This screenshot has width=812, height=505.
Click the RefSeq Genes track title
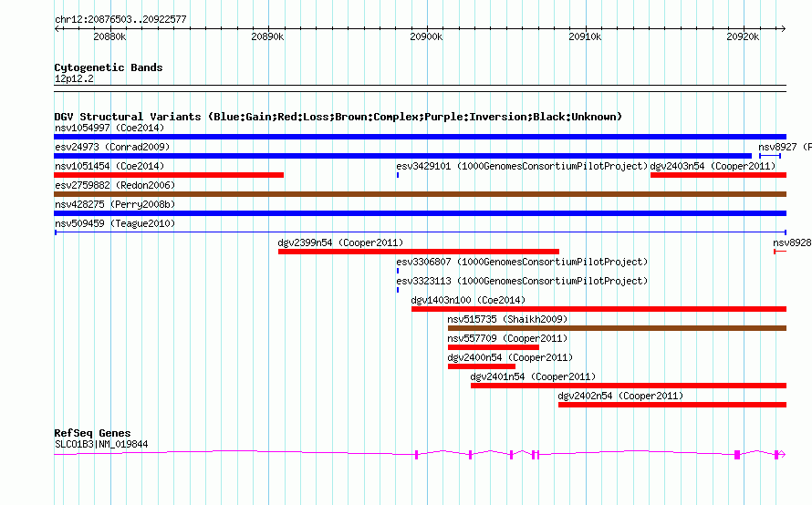(92, 433)
